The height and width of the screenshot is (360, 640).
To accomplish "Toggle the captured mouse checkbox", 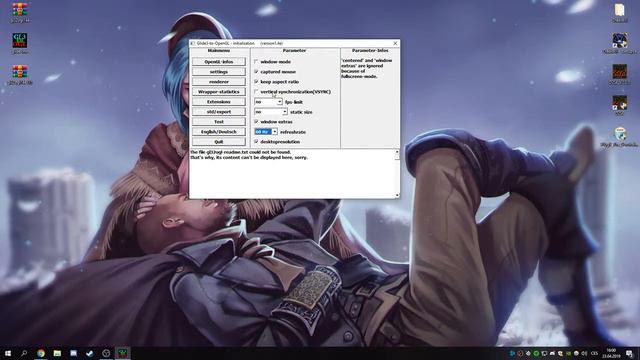I will click(x=256, y=71).
